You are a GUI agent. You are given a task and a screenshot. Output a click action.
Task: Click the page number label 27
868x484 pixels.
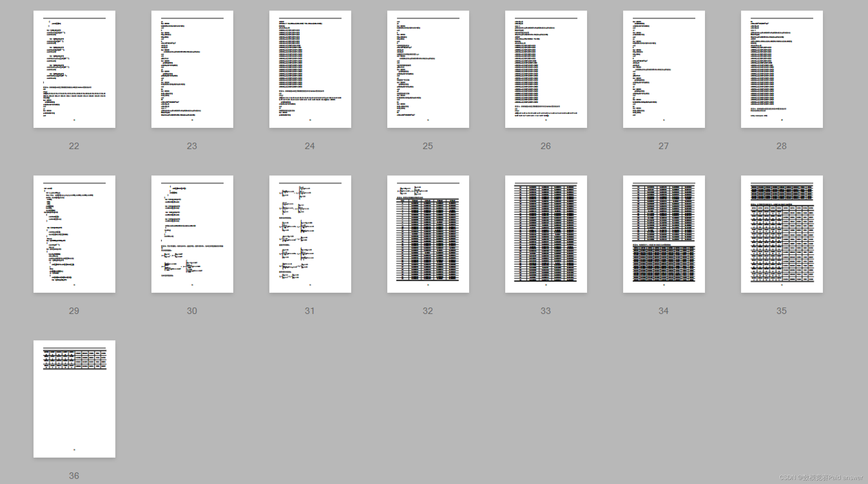[664, 146]
